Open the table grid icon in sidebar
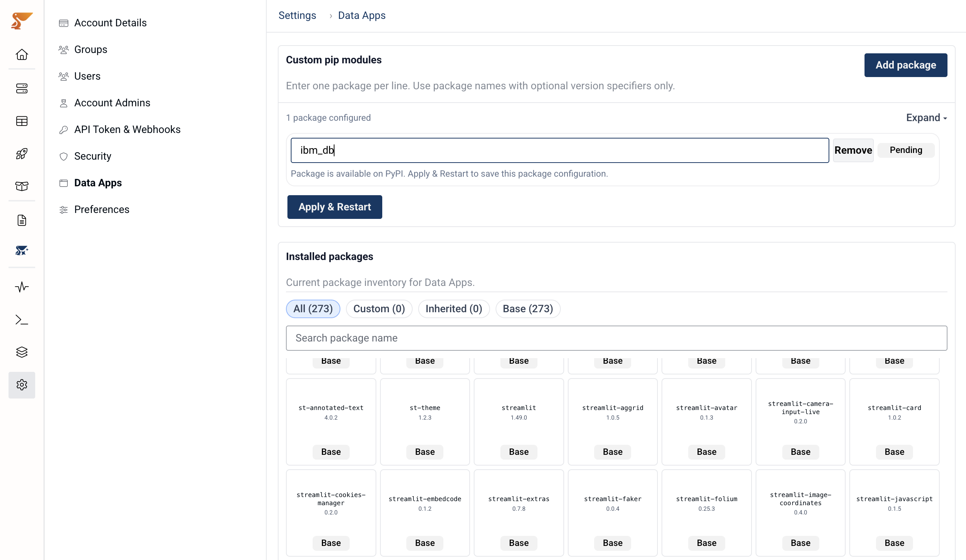The width and height of the screenshot is (966, 560). 22,121
